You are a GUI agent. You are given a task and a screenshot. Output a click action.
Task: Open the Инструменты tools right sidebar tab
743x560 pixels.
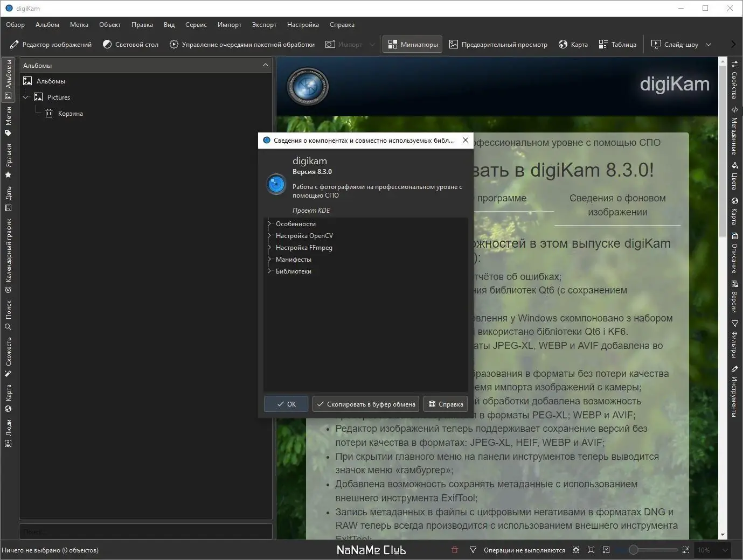click(x=734, y=391)
